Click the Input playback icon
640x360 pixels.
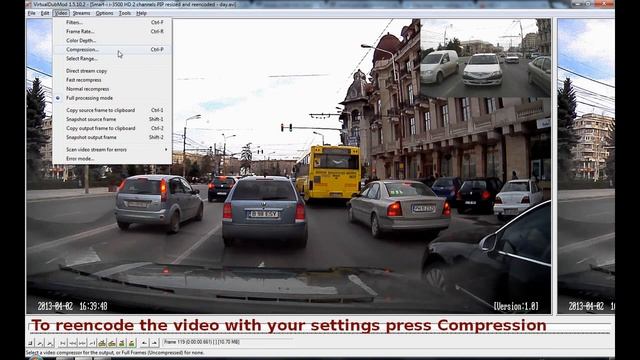[x=40, y=343]
